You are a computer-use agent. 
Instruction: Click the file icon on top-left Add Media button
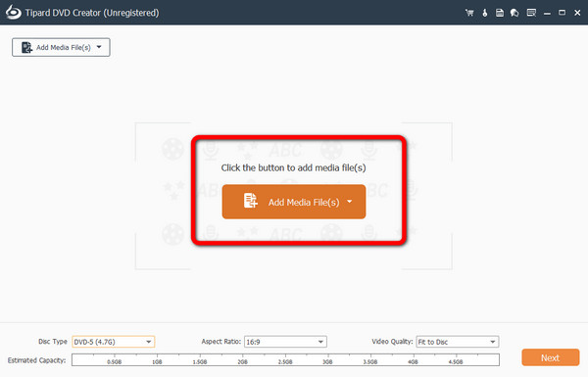point(26,48)
